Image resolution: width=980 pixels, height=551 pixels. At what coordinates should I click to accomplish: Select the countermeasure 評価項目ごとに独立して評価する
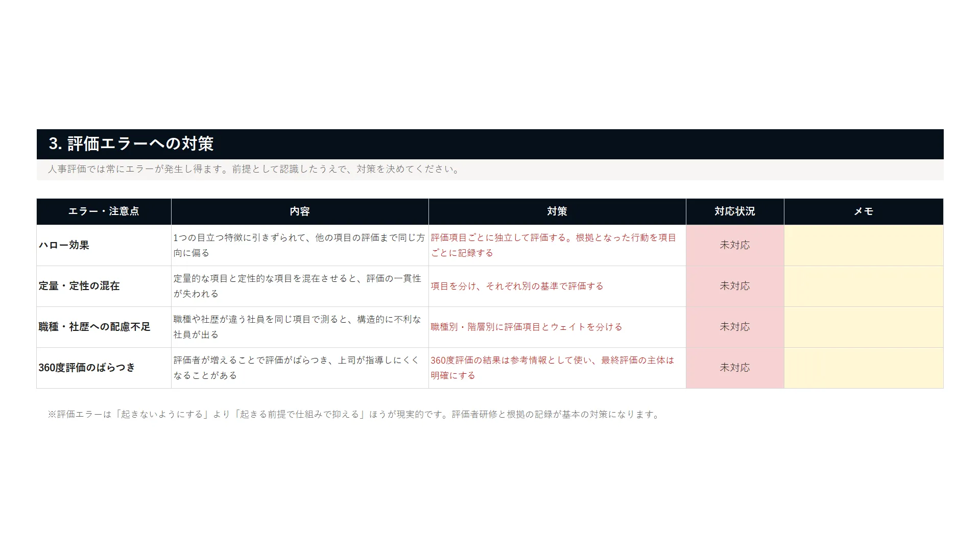557,245
